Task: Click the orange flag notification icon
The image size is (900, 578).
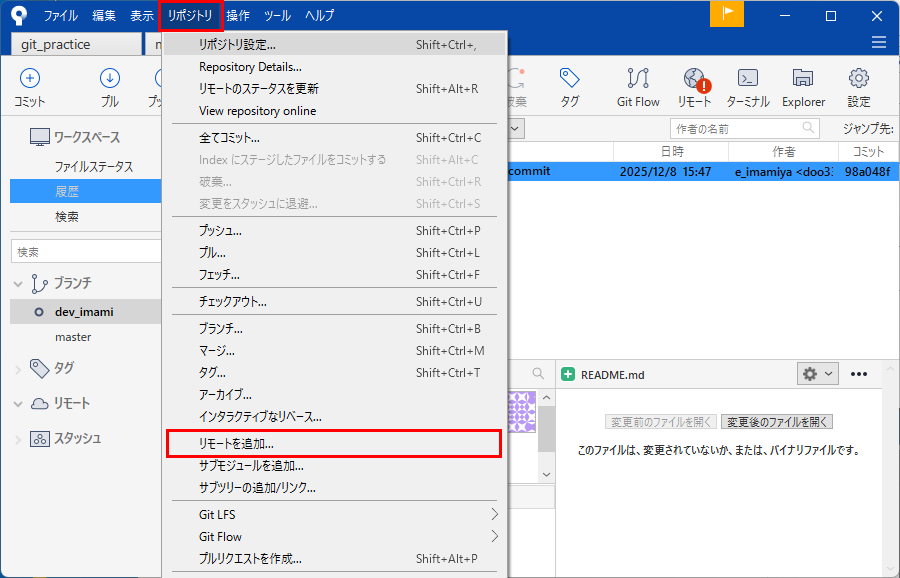Action: pyautogui.click(x=727, y=14)
